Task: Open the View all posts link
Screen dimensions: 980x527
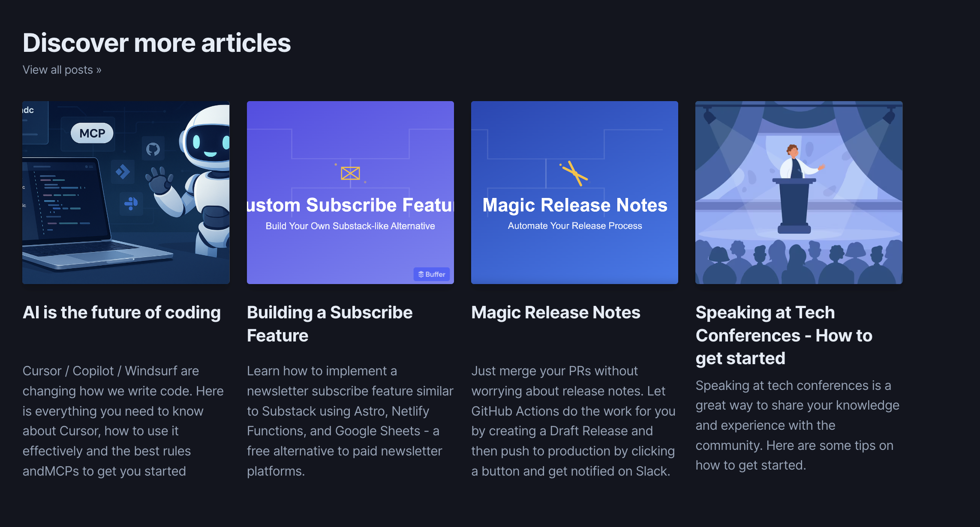Action: point(62,69)
